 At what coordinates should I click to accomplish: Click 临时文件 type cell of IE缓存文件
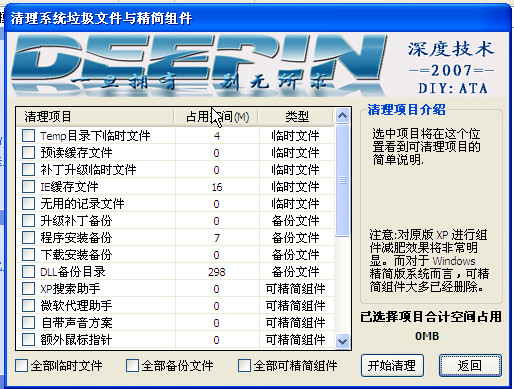(x=295, y=187)
